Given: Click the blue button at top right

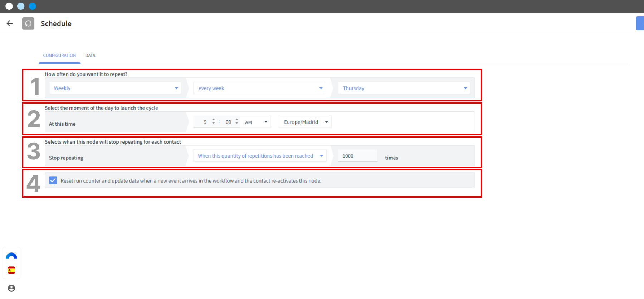Looking at the screenshot, I should [x=640, y=24].
